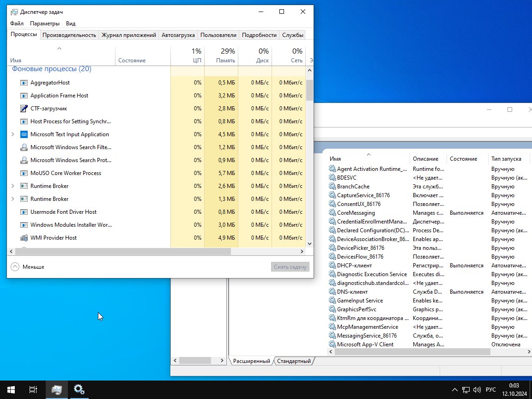The image size is (532, 399).
Task: Click the WMI Provider Host icon
Action: point(24,238)
